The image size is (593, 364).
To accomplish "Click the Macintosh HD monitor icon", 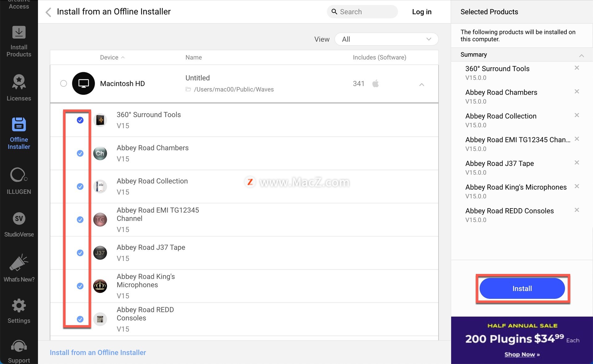I will (x=83, y=83).
